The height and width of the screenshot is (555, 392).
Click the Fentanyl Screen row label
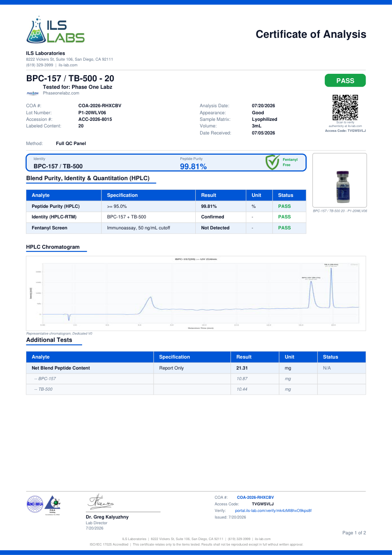coord(50,228)
